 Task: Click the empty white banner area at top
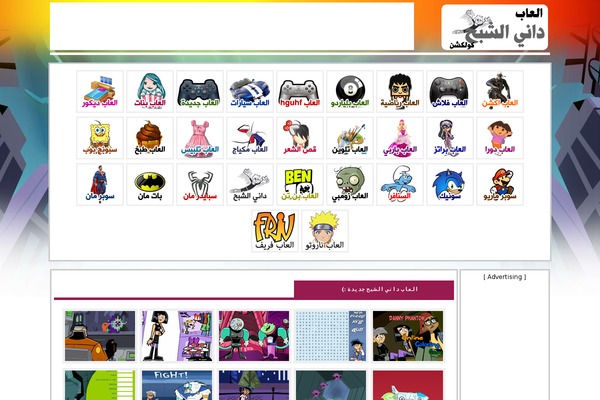pos(232,26)
